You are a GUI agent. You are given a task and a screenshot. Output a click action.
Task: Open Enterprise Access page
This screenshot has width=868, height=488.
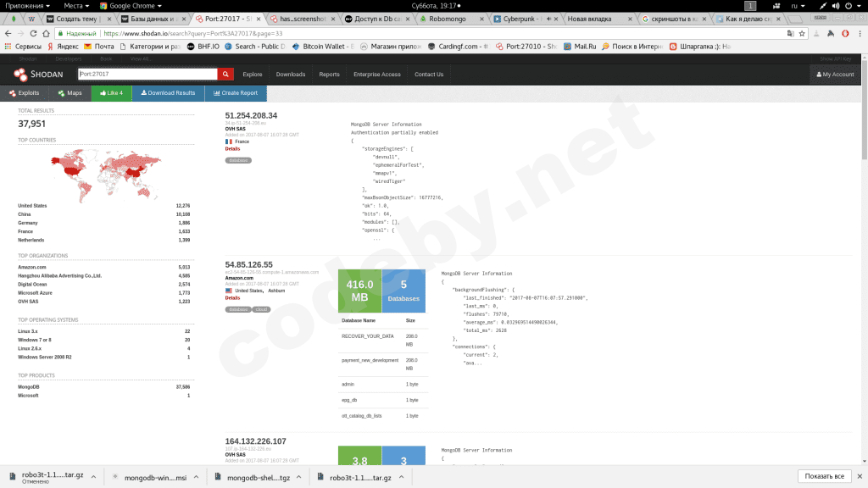(x=377, y=75)
